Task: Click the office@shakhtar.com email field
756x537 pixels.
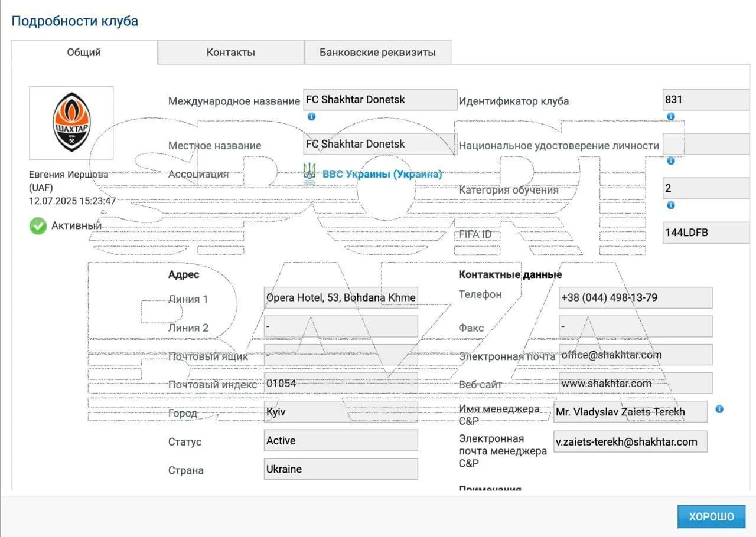Action: 636,355
